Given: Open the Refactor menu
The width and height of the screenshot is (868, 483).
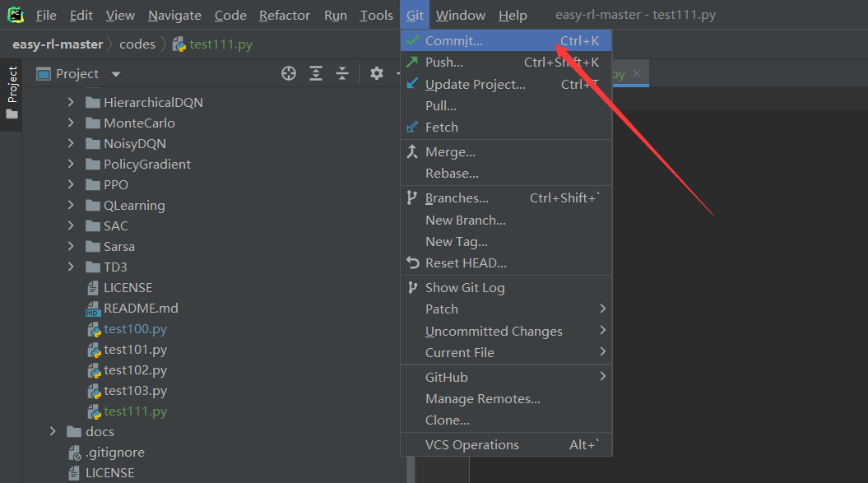Looking at the screenshot, I should 284,15.
